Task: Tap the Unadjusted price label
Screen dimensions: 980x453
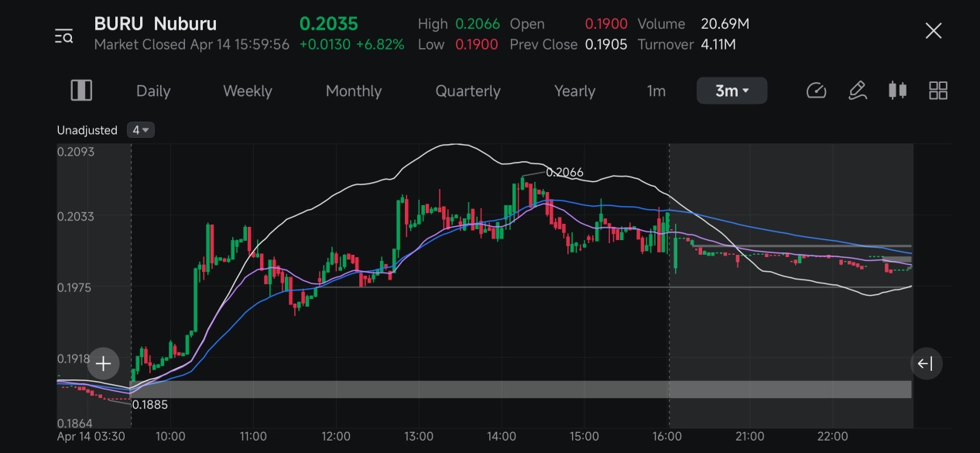Action: (87, 130)
